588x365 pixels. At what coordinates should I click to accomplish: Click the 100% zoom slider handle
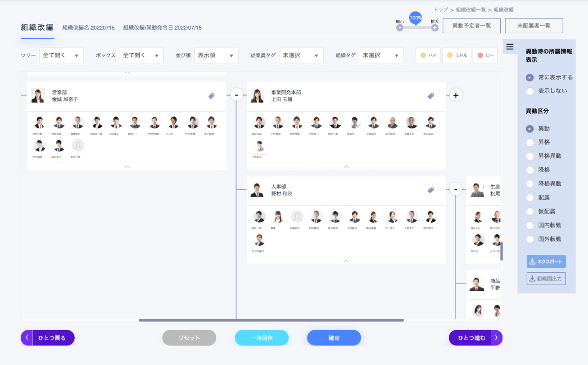[x=415, y=18]
